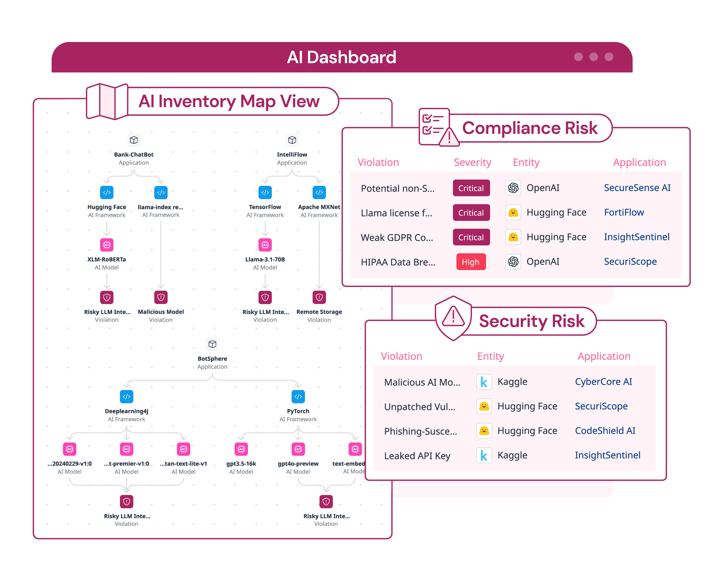
Task: Select the 'Malicious AI Mo...' violation text
Action: 422,382
